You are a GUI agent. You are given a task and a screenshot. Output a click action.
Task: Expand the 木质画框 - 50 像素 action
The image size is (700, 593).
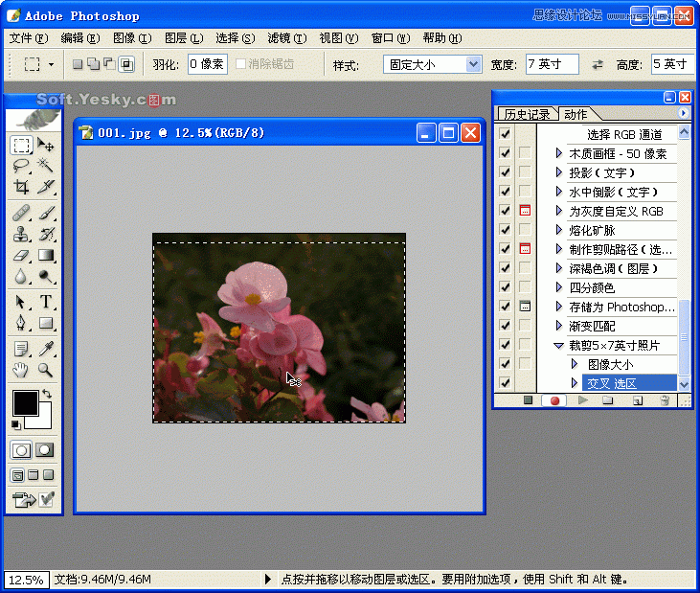pos(558,153)
